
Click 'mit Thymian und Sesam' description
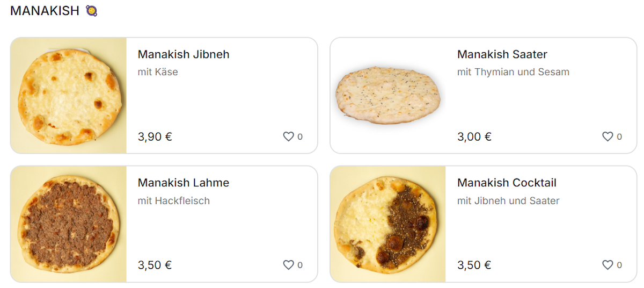pos(513,72)
